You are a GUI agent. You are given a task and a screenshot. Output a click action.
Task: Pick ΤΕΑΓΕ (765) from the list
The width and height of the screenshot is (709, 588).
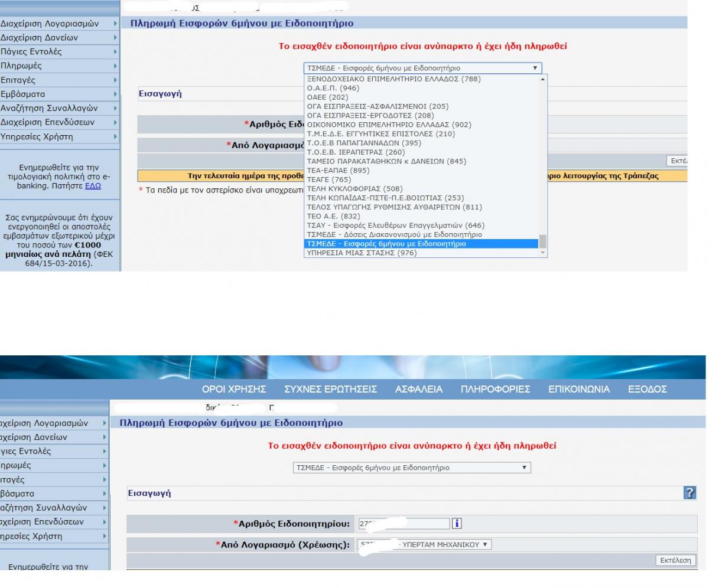[x=421, y=179]
